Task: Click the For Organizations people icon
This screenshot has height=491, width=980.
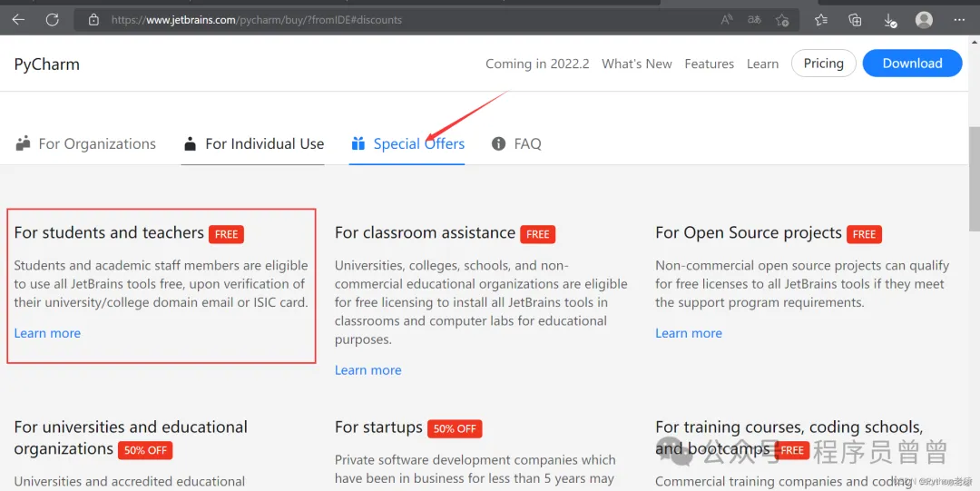Action: pyautogui.click(x=23, y=143)
